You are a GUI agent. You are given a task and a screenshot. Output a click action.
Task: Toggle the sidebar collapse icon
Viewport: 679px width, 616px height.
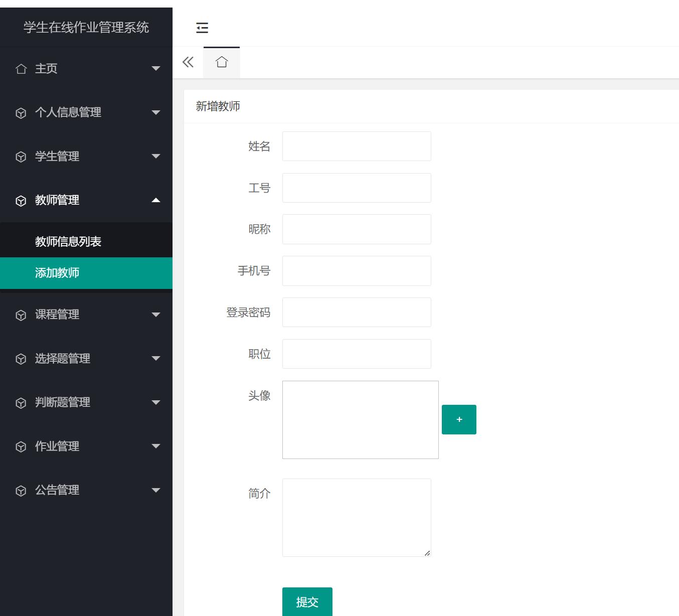point(202,28)
